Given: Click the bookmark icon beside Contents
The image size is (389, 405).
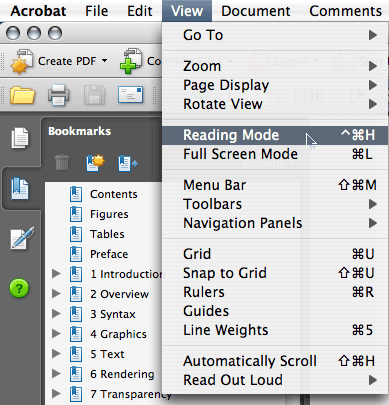Looking at the screenshot, I should click(76, 194).
